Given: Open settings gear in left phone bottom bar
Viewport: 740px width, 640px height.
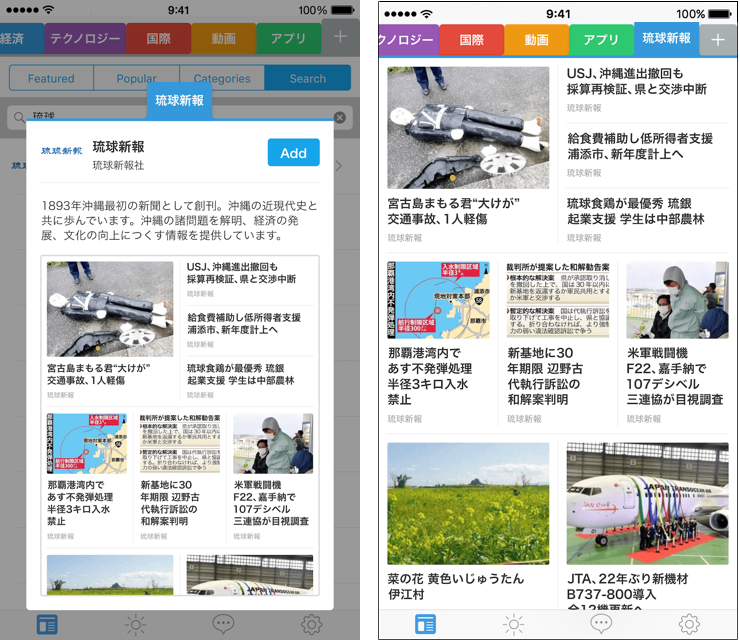Looking at the screenshot, I should (x=311, y=624).
